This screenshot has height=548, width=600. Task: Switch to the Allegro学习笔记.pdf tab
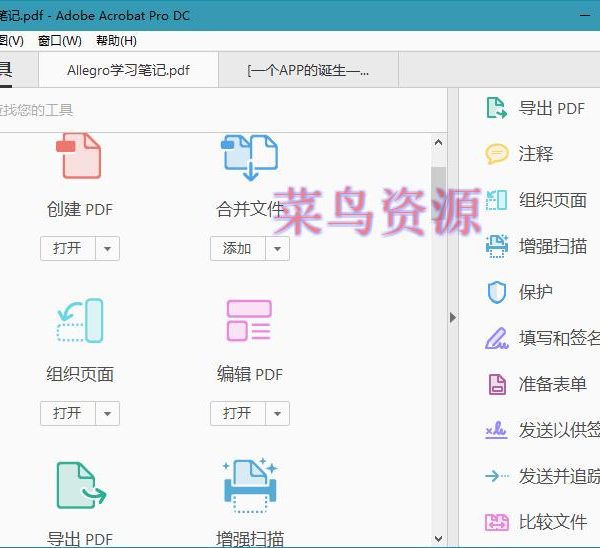tap(128, 71)
